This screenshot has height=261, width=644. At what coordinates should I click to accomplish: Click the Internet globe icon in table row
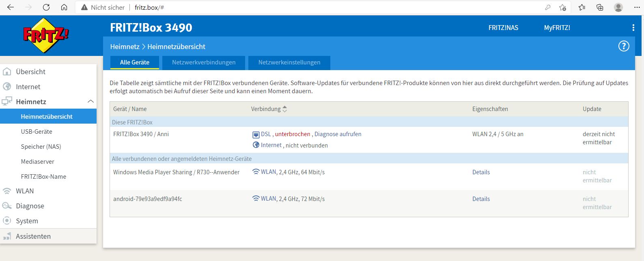(256, 145)
